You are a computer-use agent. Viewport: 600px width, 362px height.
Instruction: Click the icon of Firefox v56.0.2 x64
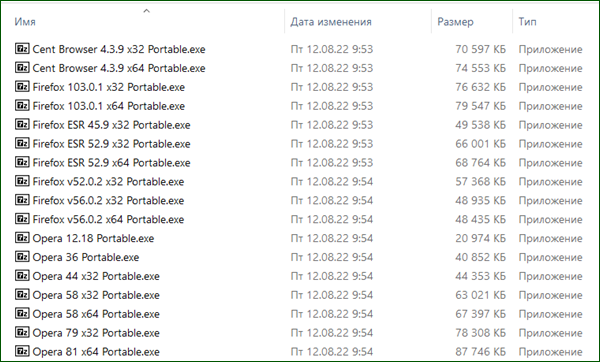(22, 219)
